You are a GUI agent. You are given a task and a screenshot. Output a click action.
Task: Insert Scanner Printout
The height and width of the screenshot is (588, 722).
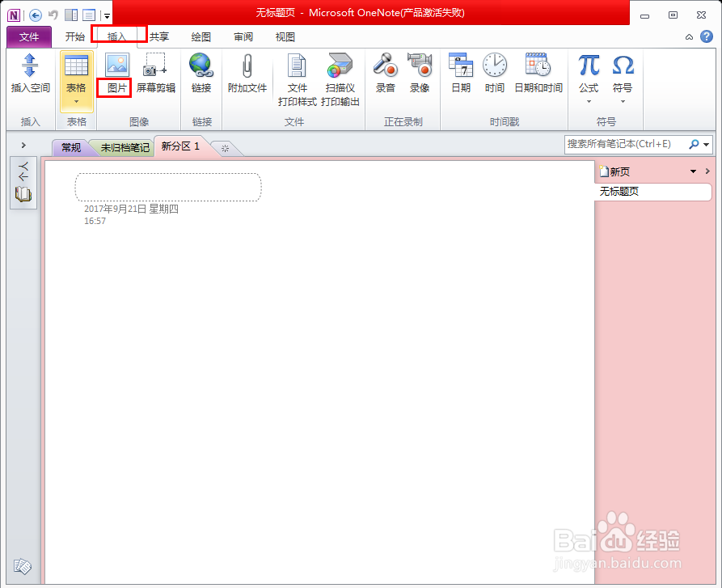340,79
